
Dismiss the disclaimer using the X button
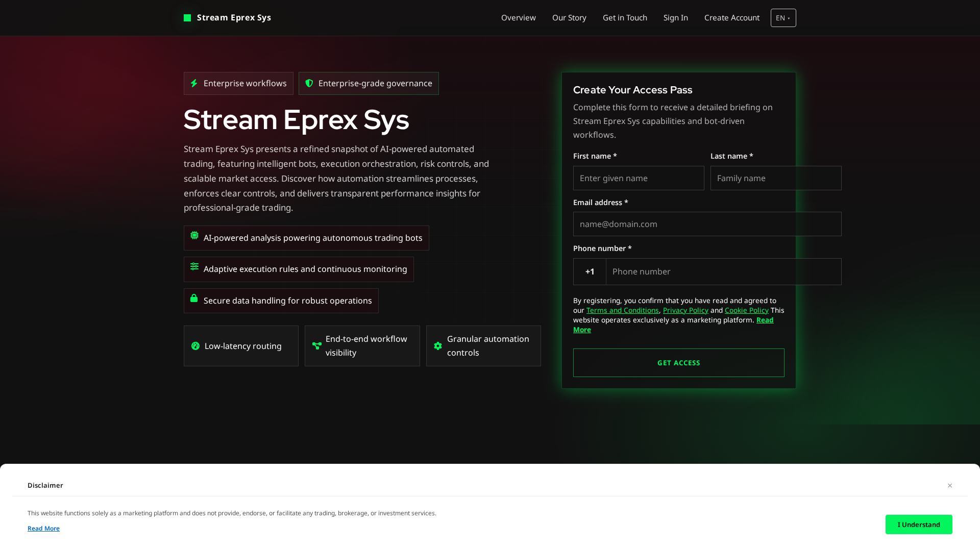pyautogui.click(x=950, y=485)
